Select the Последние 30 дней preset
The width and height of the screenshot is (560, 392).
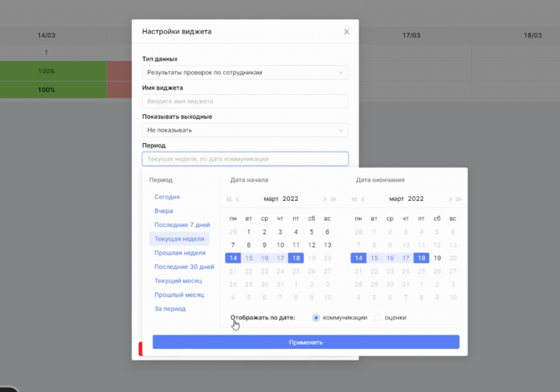pos(184,267)
